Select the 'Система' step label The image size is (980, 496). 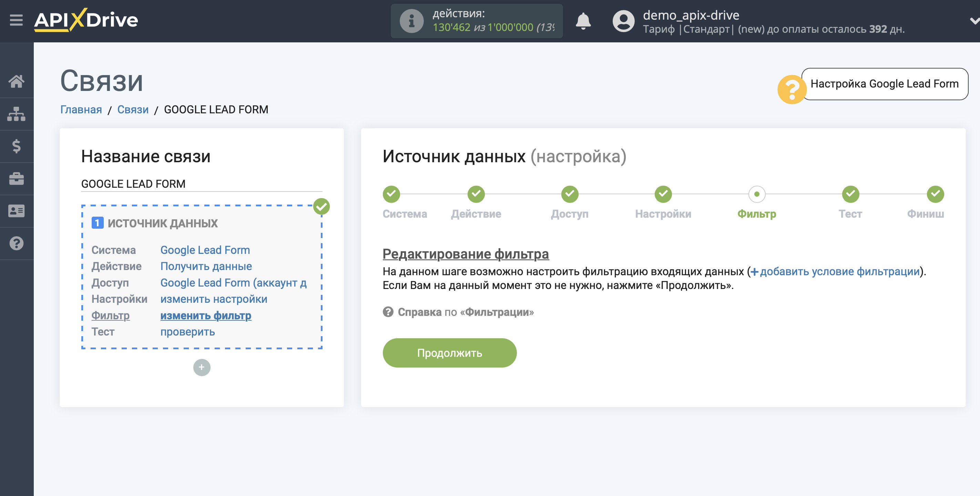[405, 214]
